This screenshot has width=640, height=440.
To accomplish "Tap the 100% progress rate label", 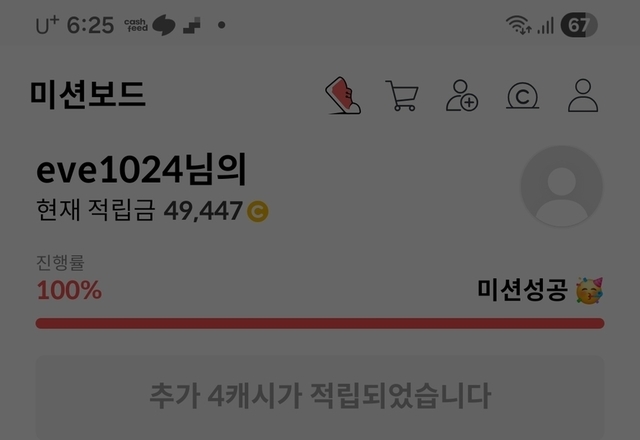I will click(x=69, y=290).
